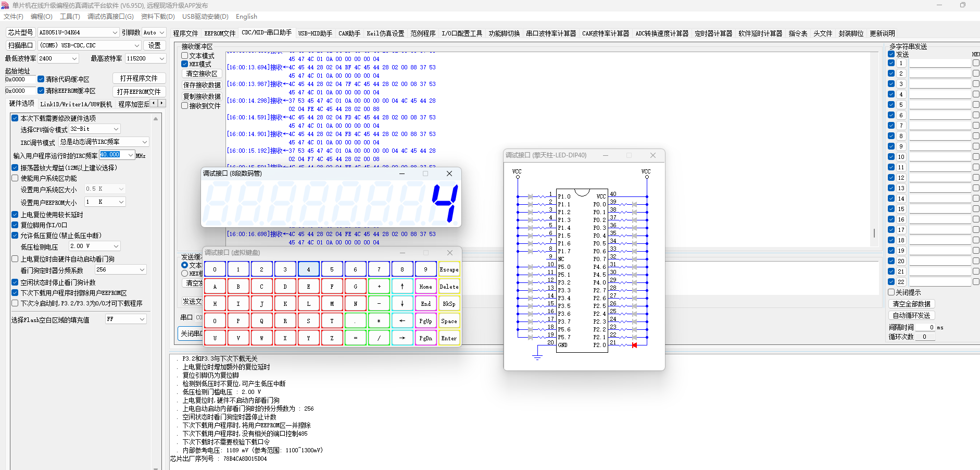This screenshot has width=980, height=470.
Task: Click the down arrow key on virtual keyboard
Action: tap(402, 304)
